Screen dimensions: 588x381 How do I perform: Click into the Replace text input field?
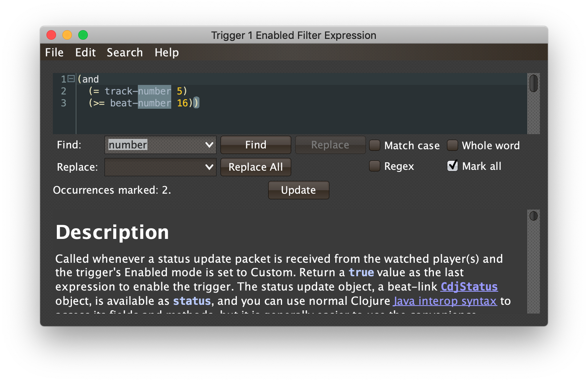(x=154, y=167)
